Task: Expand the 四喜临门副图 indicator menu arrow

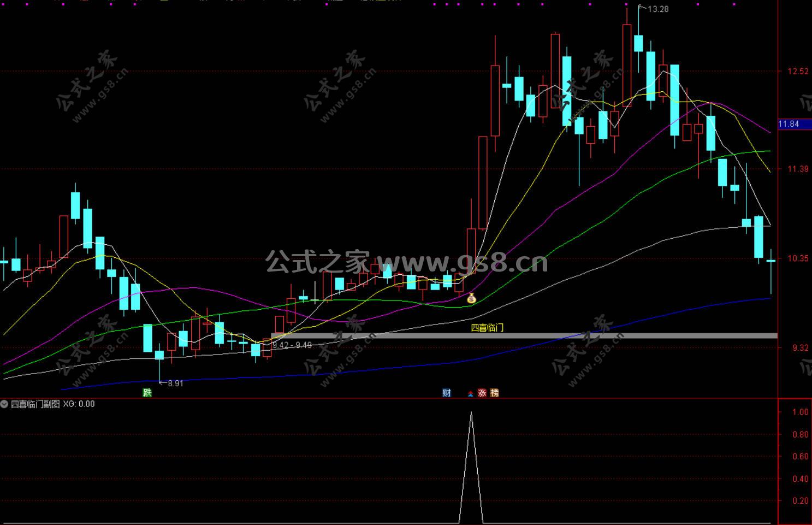Action: tap(4, 404)
